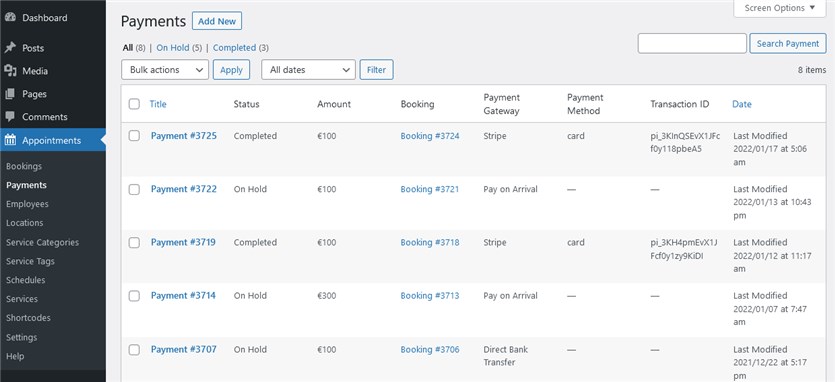Go to Employees submenu

(x=27, y=204)
